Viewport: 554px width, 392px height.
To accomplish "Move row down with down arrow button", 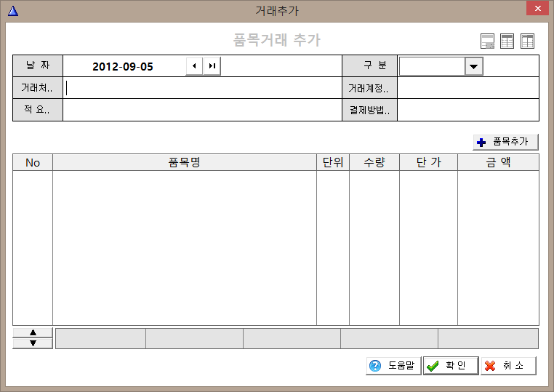I will (33, 343).
